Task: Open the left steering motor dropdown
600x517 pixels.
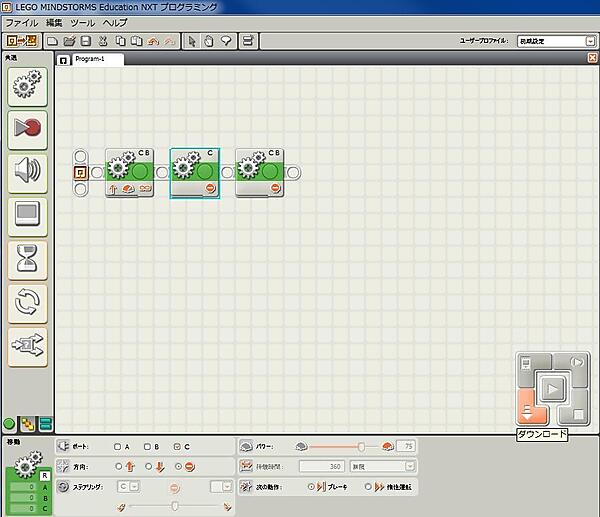Action: click(129, 486)
